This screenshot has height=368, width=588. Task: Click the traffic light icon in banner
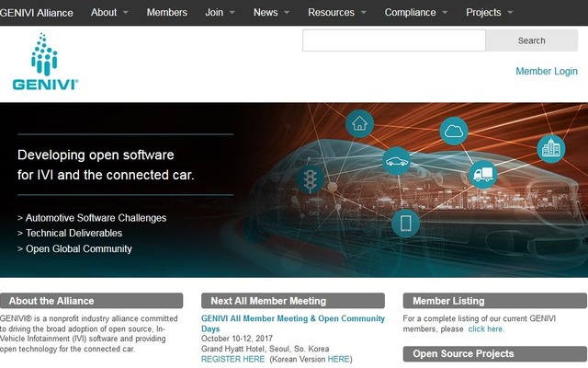(x=310, y=179)
